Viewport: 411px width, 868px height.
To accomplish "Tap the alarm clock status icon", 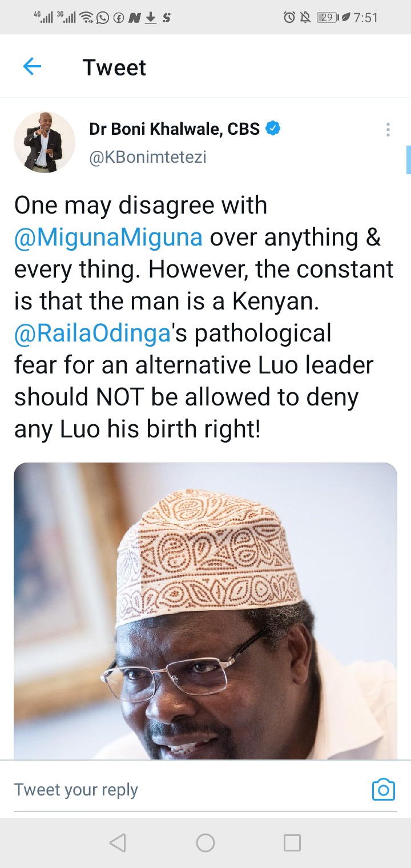I will [x=289, y=18].
